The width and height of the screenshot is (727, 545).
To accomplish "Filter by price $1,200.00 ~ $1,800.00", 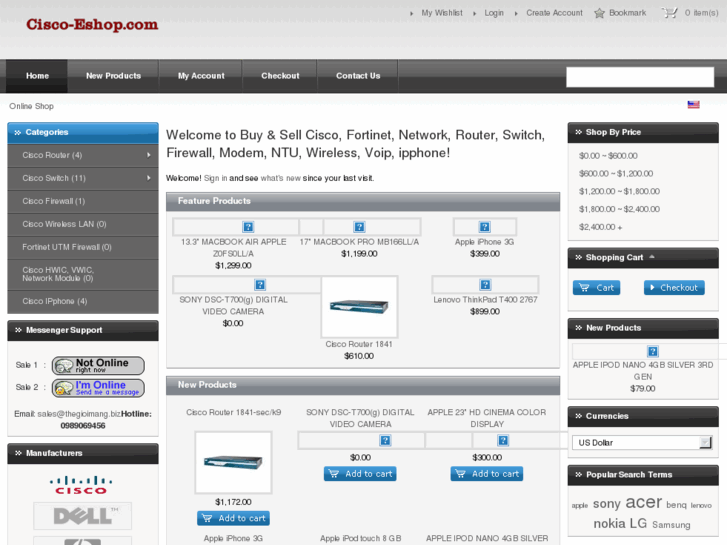I will click(x=619, y=191).
